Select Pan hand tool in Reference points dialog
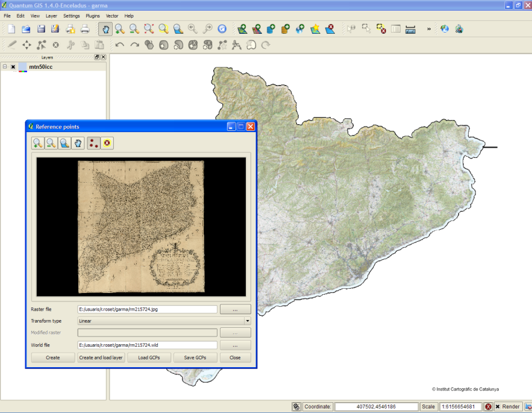Screen dimensions: 532x413 pos(78,143)
